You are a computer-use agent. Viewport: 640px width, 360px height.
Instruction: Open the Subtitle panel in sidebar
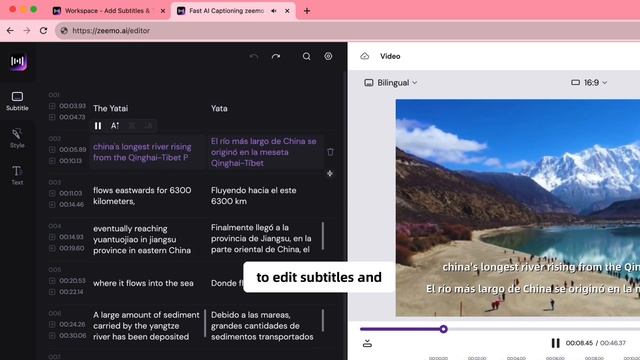[x=17, y=101]
